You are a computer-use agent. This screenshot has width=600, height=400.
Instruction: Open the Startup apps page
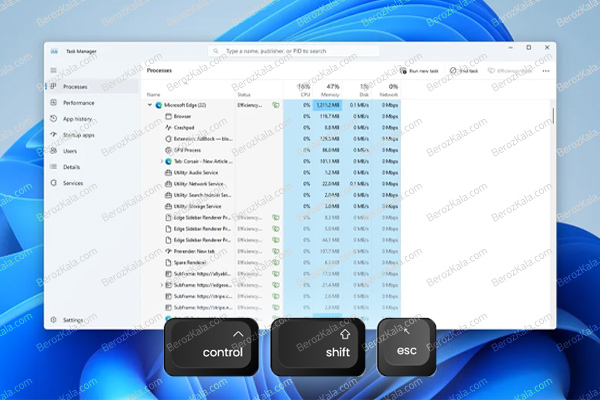92,135
